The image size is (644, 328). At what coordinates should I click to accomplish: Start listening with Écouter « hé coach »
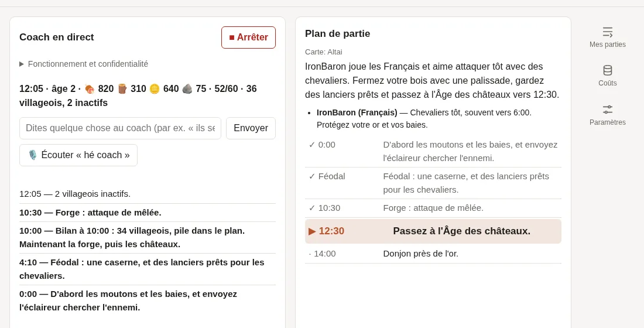78,155
